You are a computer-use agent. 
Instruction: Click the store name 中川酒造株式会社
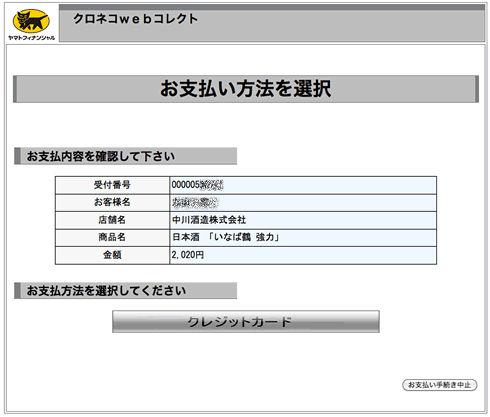[209, 220]
